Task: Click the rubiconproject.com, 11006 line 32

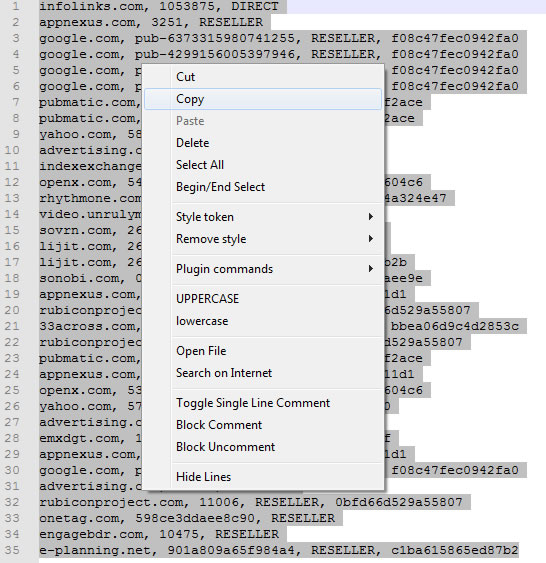Action: pyautogui.click(x=251, y=502)
